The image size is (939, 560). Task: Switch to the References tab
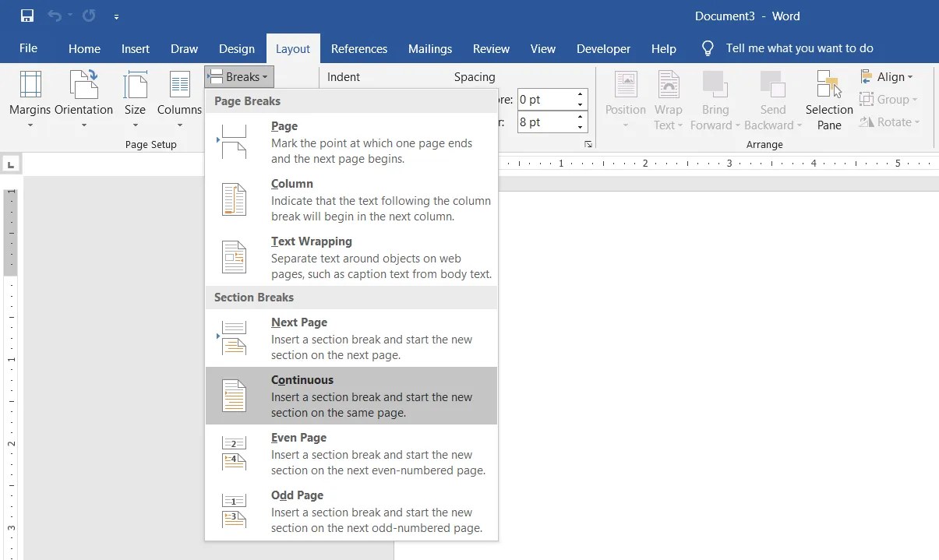click(x=359, y=48)
